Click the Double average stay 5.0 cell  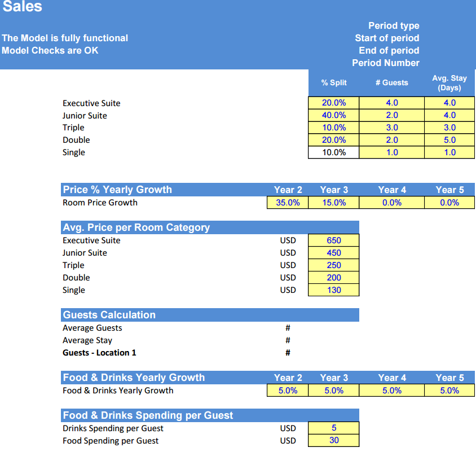click(x=449, y=140)
